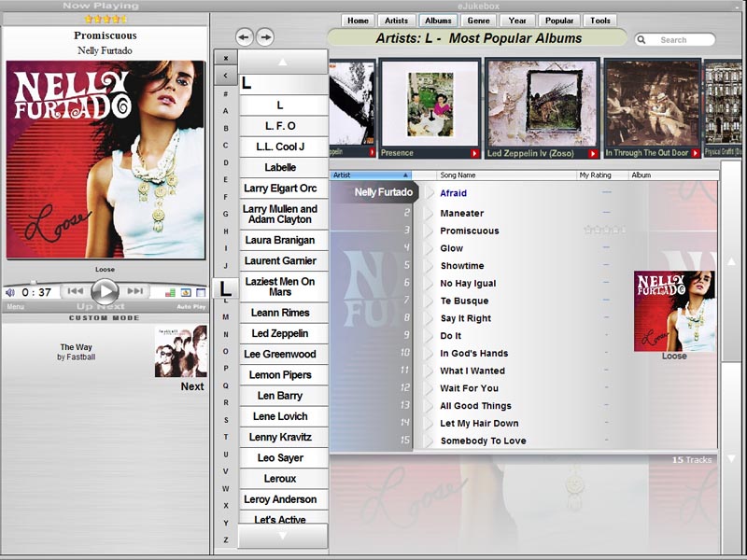The image size is (747, 560).
Task: Select Led Zeppelin in artist list
Action: click(279, 333)
